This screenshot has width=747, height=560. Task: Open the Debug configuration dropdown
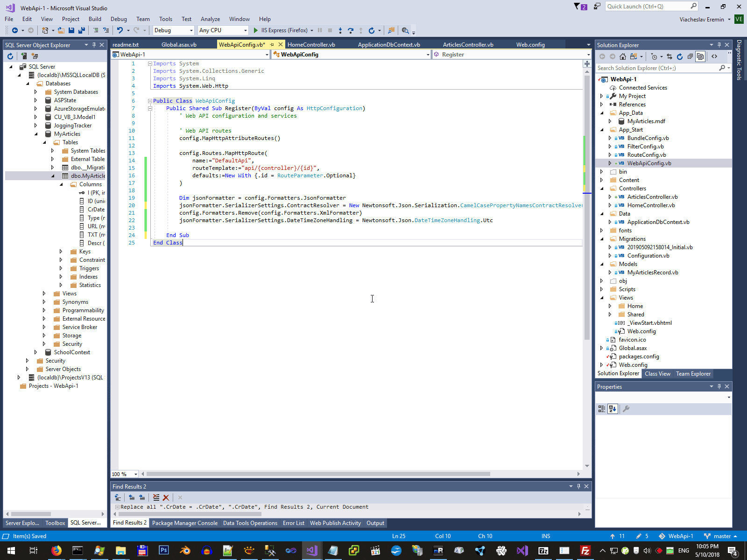191,30
